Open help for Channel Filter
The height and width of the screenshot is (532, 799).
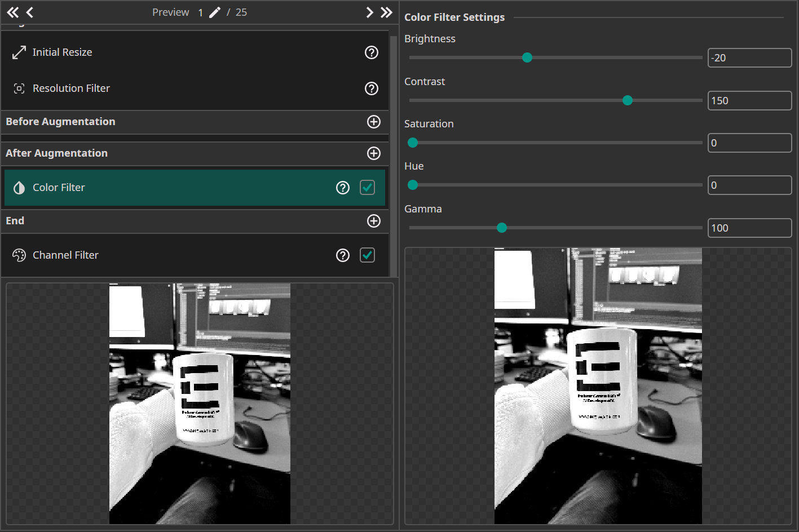343,255
